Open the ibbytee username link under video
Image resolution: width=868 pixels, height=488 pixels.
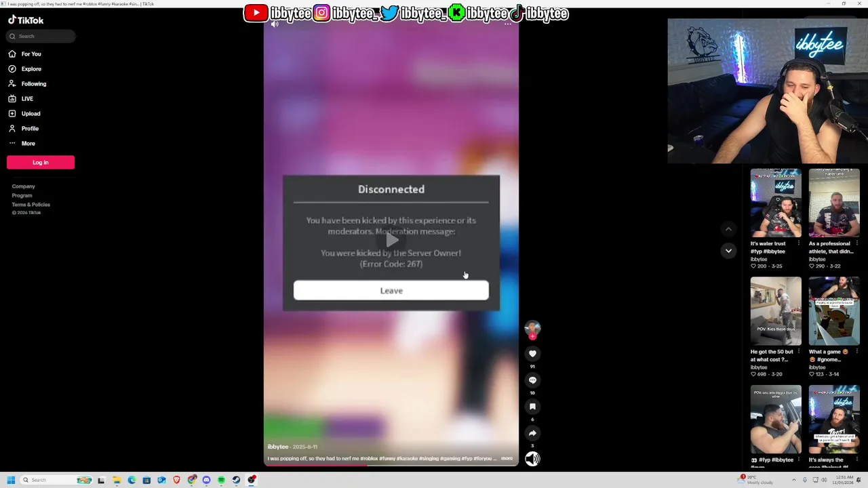[278, 447]
